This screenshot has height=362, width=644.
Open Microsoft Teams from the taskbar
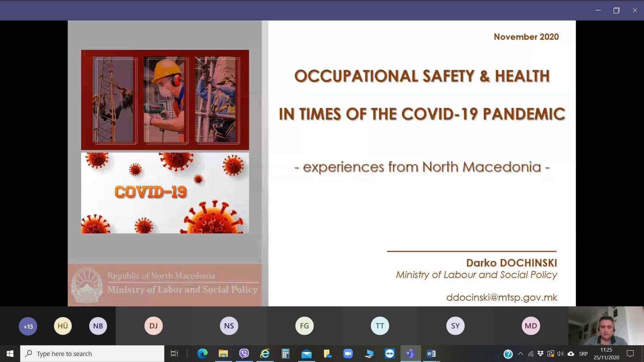tap(410, 354)
